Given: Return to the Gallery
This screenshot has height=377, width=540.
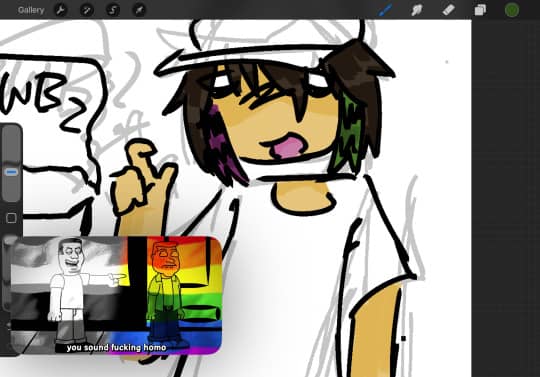Looking at the screenshot, I should [31, 10].
